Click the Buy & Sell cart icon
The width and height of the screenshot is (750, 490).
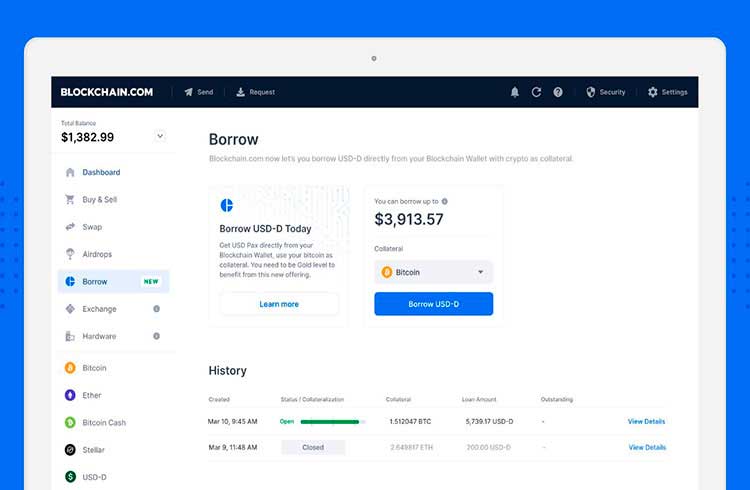tap(70, 200)
